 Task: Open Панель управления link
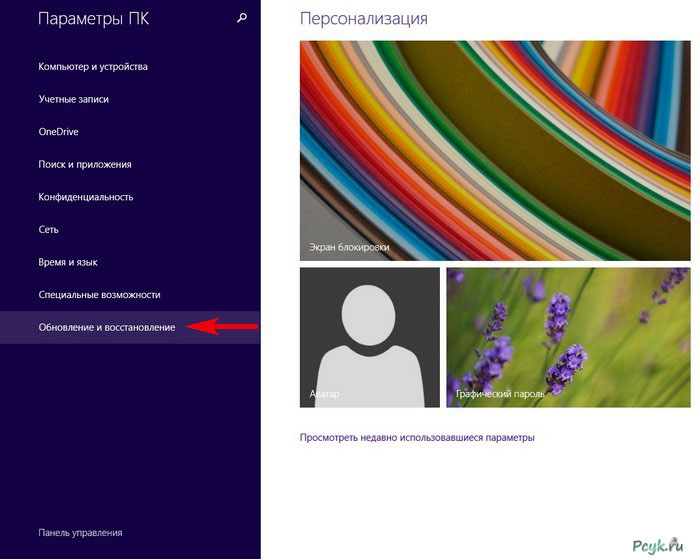point(80,533)
